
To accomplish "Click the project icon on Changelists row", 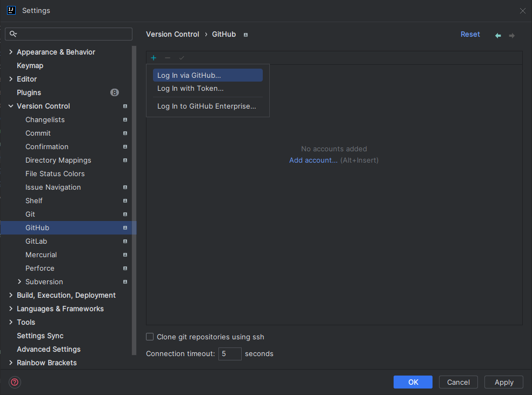I will point(125,119).
